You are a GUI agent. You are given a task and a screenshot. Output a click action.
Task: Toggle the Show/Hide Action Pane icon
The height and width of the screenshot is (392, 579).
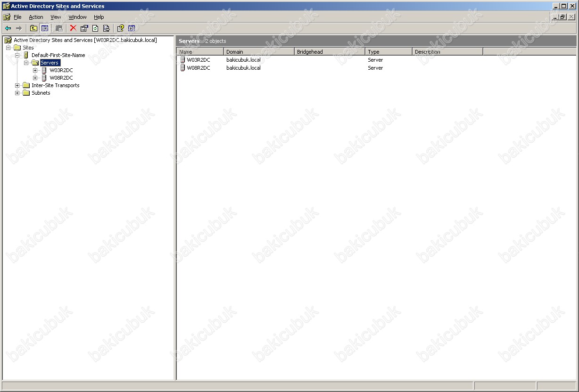click(x=132, y=28)
